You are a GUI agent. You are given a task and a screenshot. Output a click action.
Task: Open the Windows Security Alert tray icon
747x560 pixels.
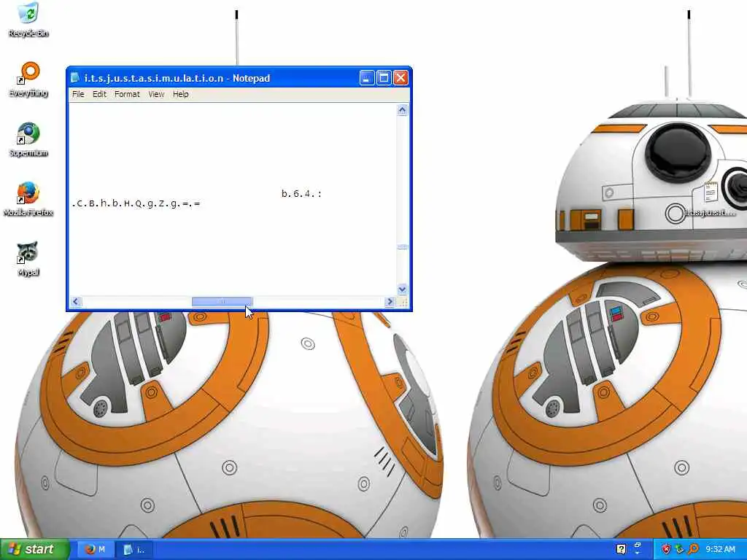[x=666, y=549]
